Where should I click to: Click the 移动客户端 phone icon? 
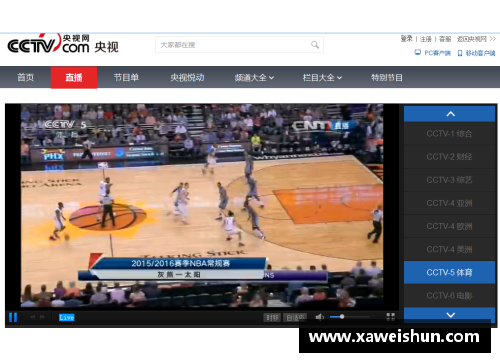[460, 53]
